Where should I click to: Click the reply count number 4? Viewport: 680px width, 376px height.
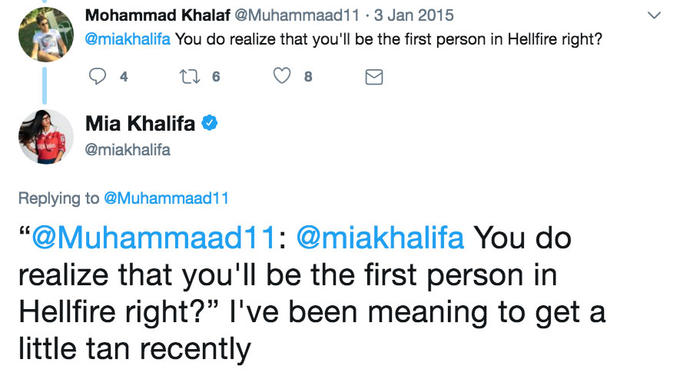click(124, 77)
